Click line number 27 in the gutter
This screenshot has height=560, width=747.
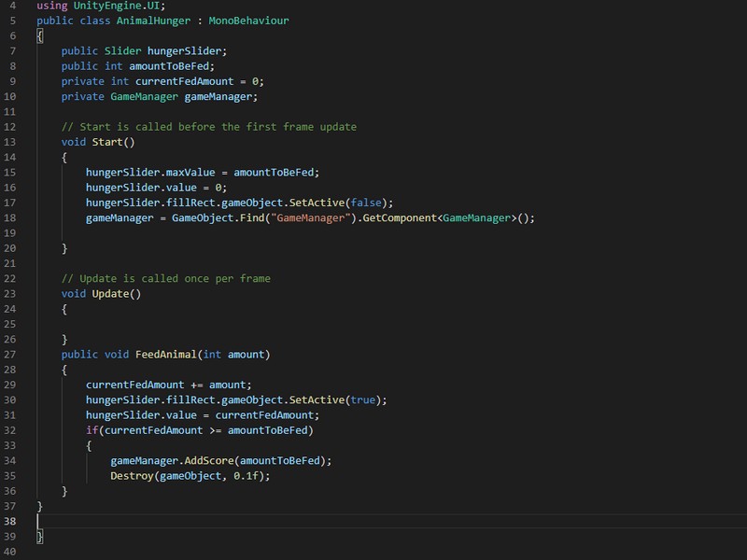click(10, 355)
